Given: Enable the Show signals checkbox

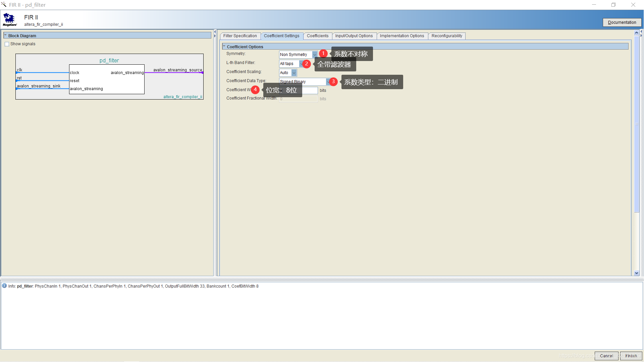Looking at the screenshot, I should pyautogui.click(x=7, y=44).
